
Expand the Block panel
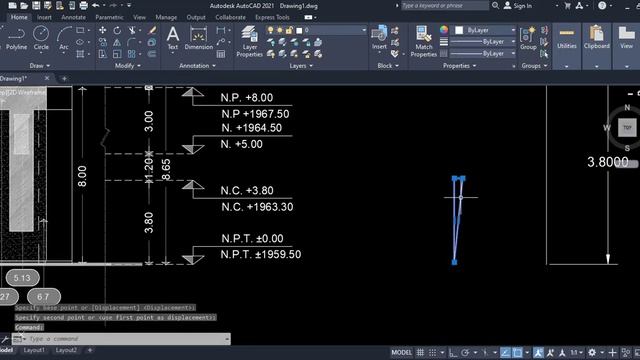[x=388, y=66]
